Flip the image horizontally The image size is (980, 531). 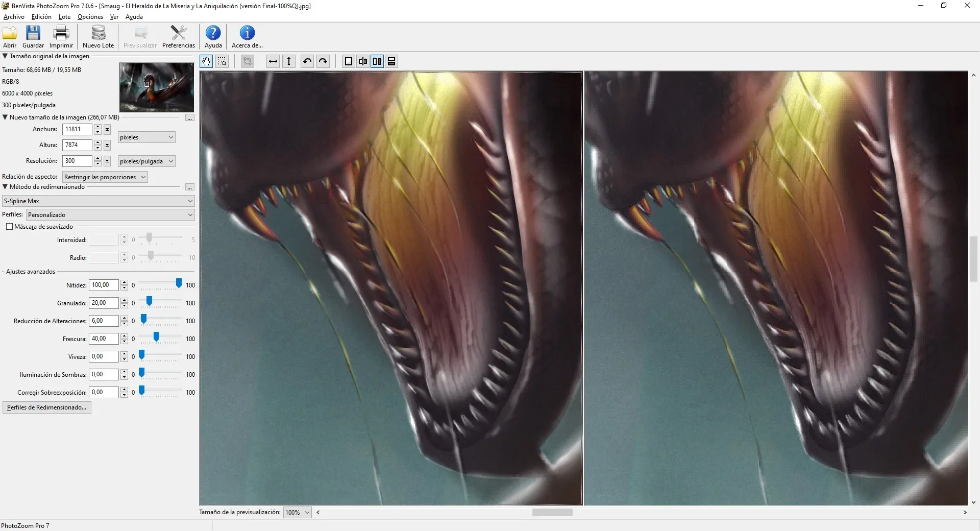coord(273,61)
